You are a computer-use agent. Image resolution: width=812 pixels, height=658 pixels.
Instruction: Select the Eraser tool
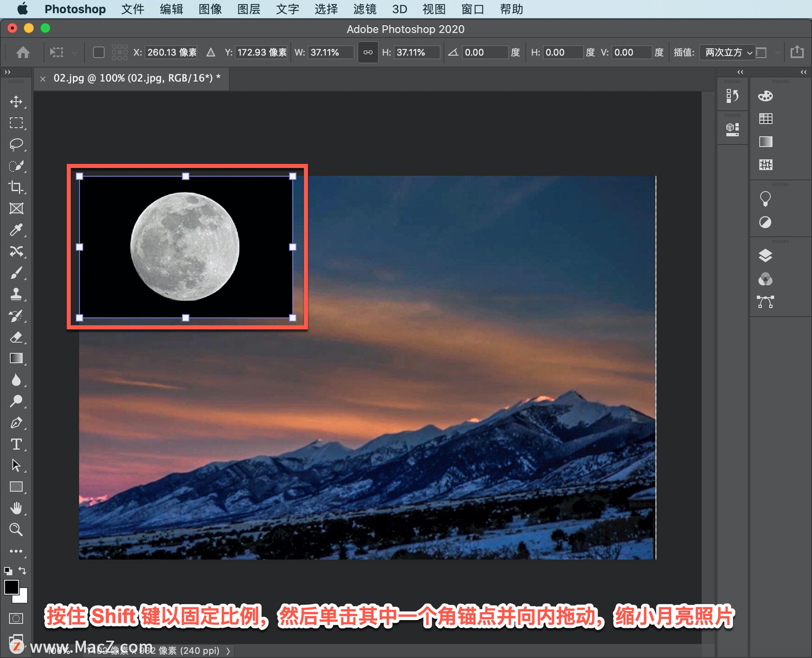point(16,337)
